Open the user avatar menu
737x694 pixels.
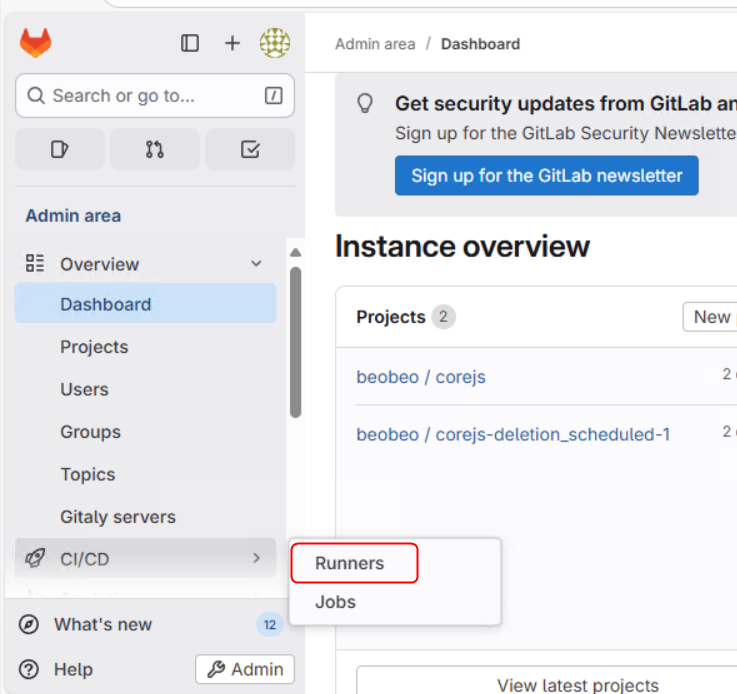point(275,43)
